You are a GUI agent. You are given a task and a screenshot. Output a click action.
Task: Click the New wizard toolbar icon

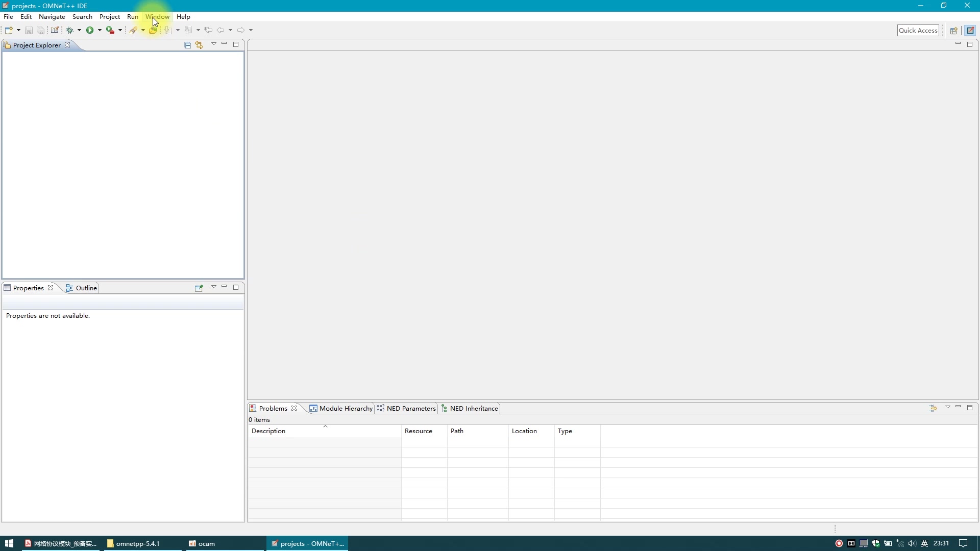pyautogui.click(x=9, y=30)
